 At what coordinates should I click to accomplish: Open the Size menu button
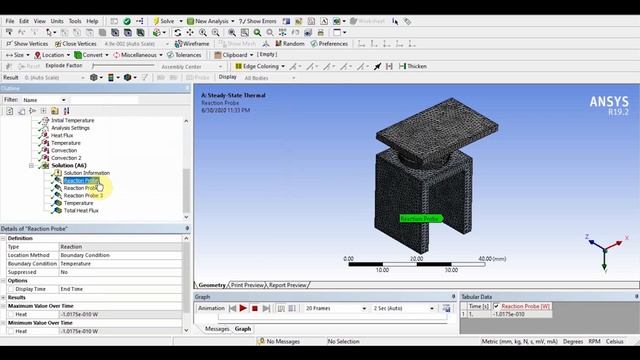[18, 55]
